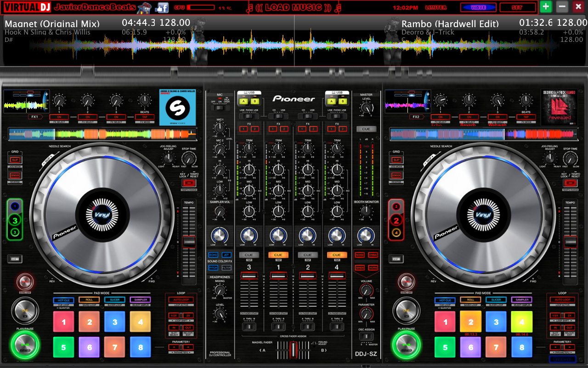Switch left deck pads to SLICER mode
This screenshot has height=368, width=588.
tap(115, 300)
